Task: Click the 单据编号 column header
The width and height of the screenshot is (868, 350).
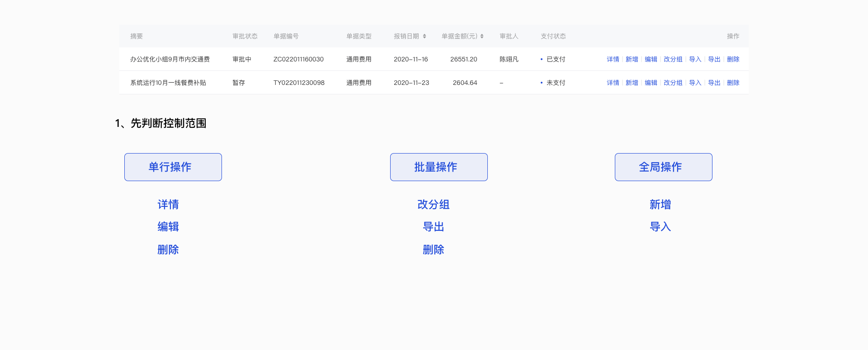Action: tap(286, 36)
